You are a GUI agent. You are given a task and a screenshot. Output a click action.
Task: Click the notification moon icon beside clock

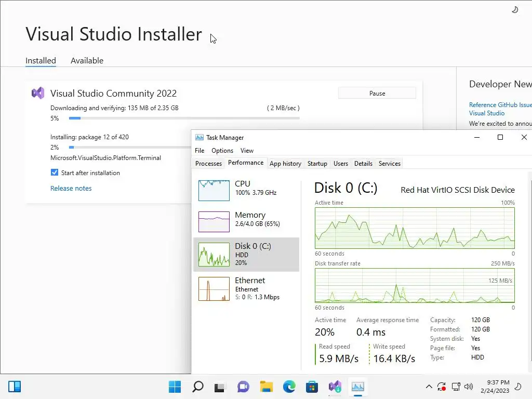point(518,387)
